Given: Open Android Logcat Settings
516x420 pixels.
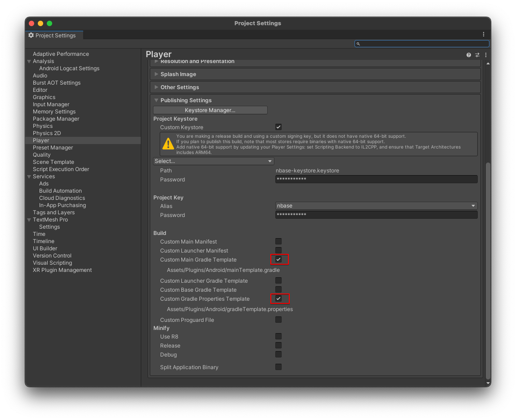Looking at the screenshot, I should pyautogui.click(x=69, y=68).
